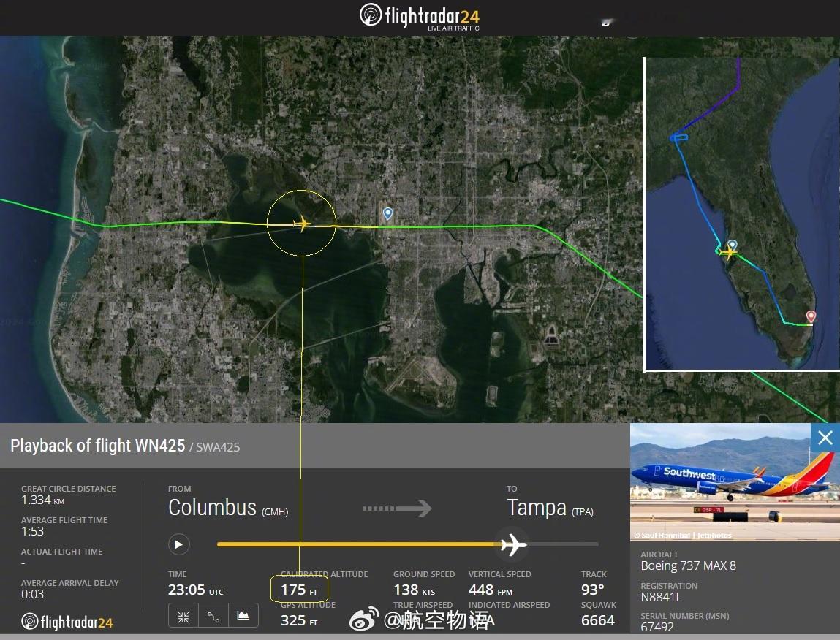Image resolution: width=840 pixels, height=640 pixels.
Task: Toggle the center-on-aircraft map icon
Action: point(183,617)
